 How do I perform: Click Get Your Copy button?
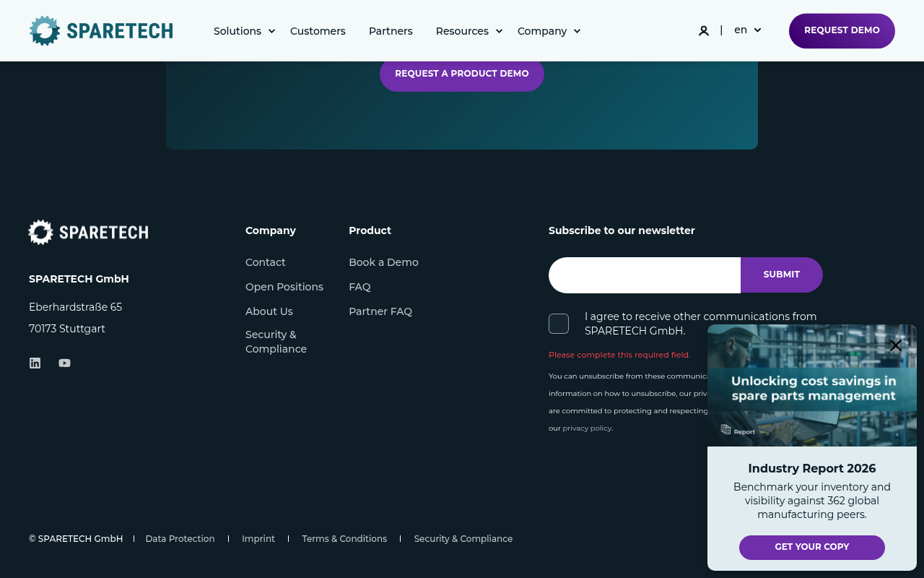812,547
